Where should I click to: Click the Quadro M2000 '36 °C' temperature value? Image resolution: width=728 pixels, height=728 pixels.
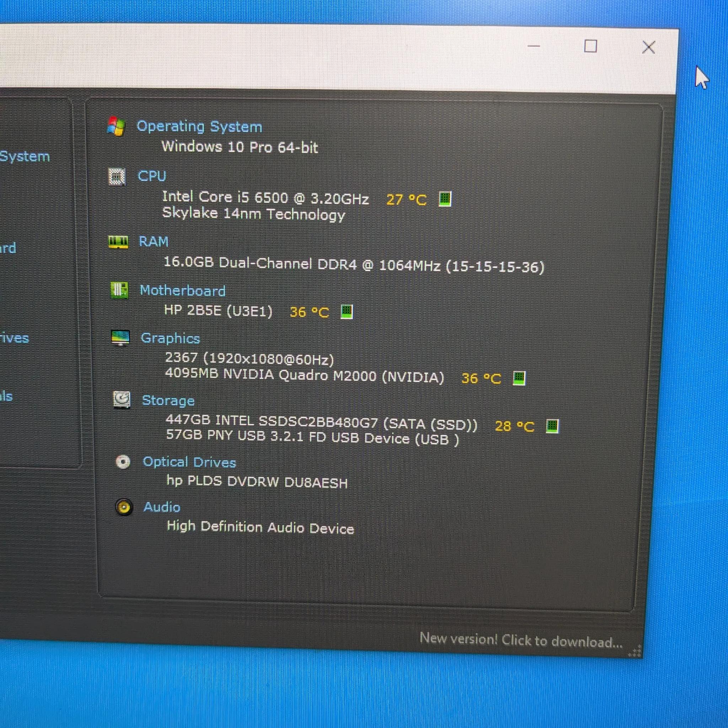[481, 378]
